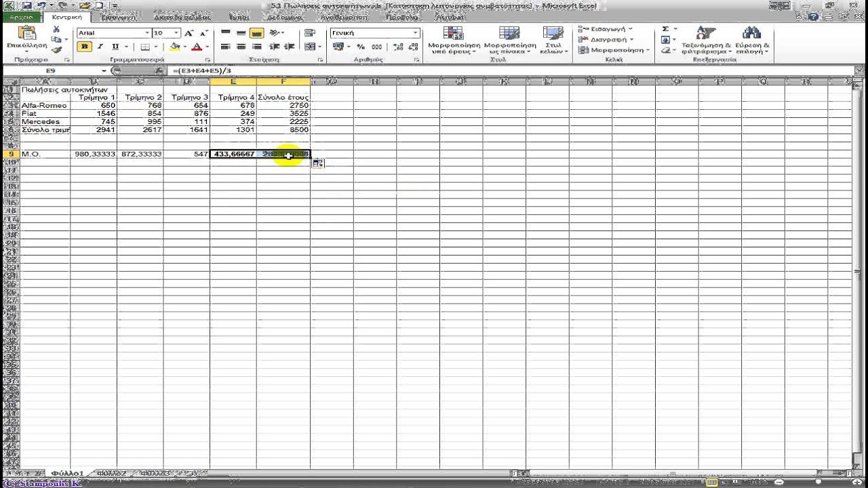Apply percent style
This screenshot has width=868, height=488.
click(361, 47)
